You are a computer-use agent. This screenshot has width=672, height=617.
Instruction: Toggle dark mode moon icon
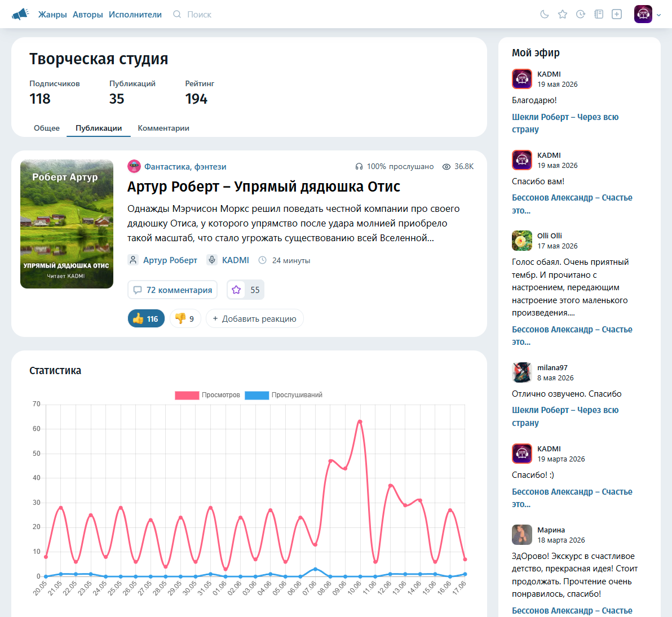click(544, 14)
